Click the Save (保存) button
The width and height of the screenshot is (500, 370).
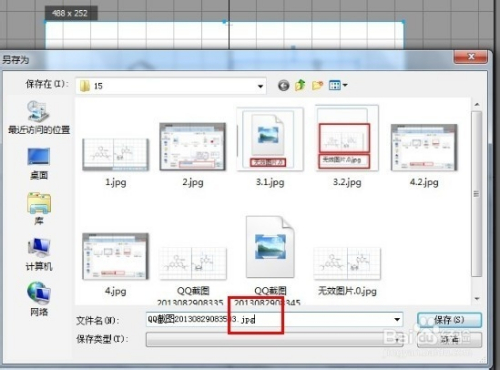point(449,320)
